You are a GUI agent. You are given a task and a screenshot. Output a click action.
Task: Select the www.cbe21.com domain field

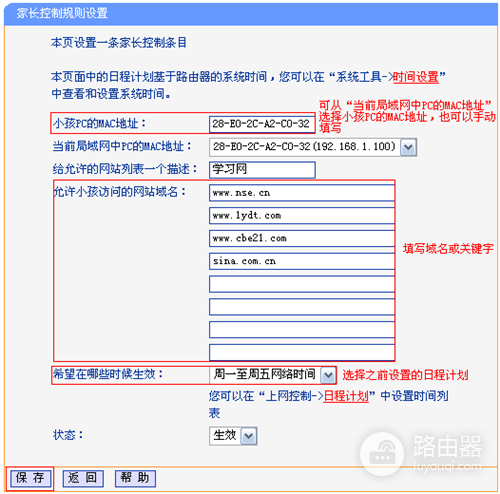pos(302,238)
